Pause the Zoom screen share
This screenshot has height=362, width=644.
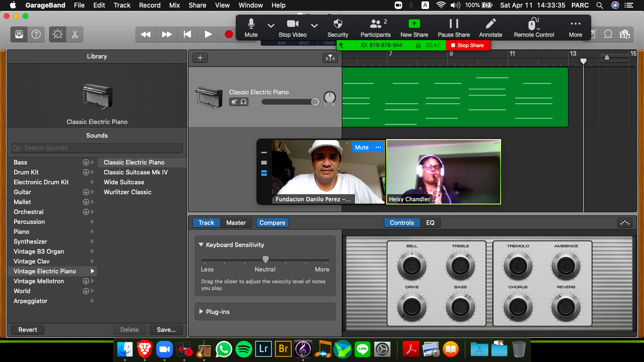point(454,28)
